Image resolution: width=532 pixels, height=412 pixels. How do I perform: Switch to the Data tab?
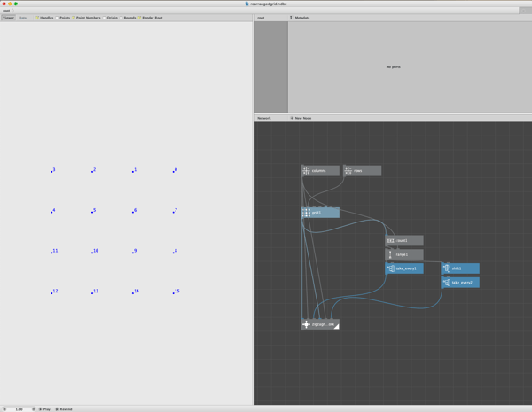coord(22,18)
